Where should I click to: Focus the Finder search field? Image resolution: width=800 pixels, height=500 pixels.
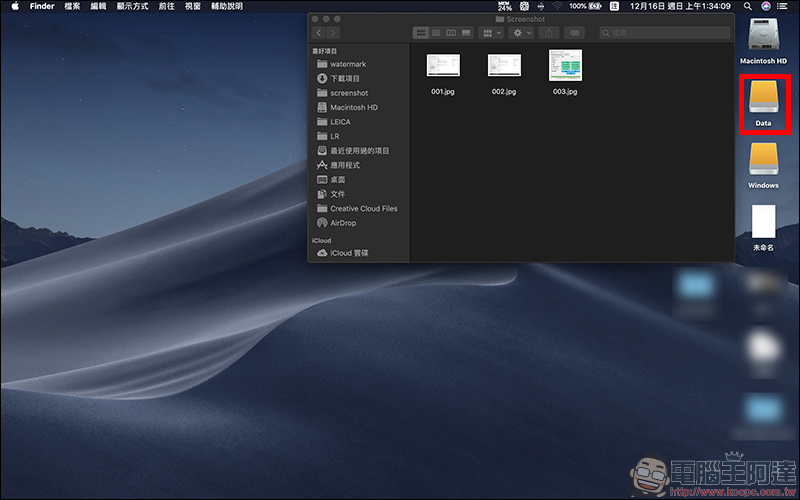[x=665, y=33]
